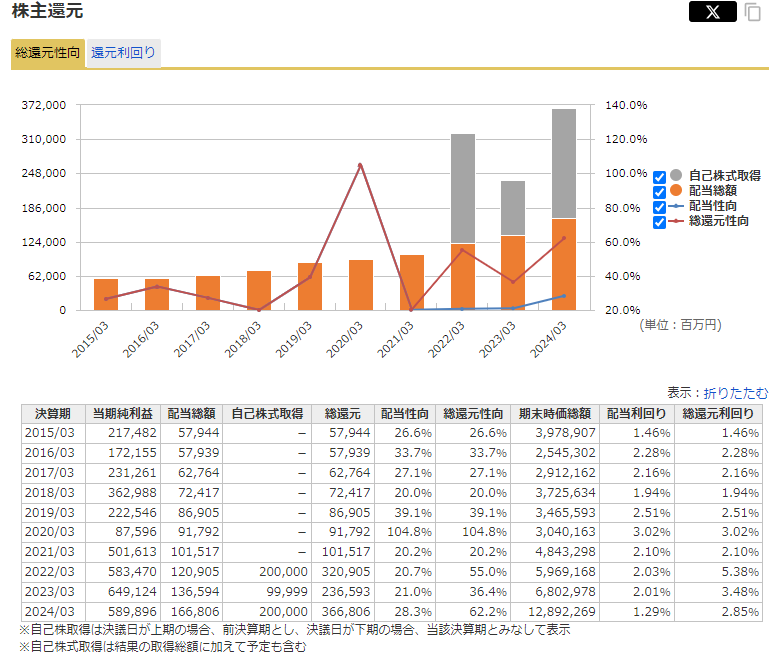780x662 pixels.
Task: Uncheck the 自己株式取得 series checkbox
Action: click(659, 176)
